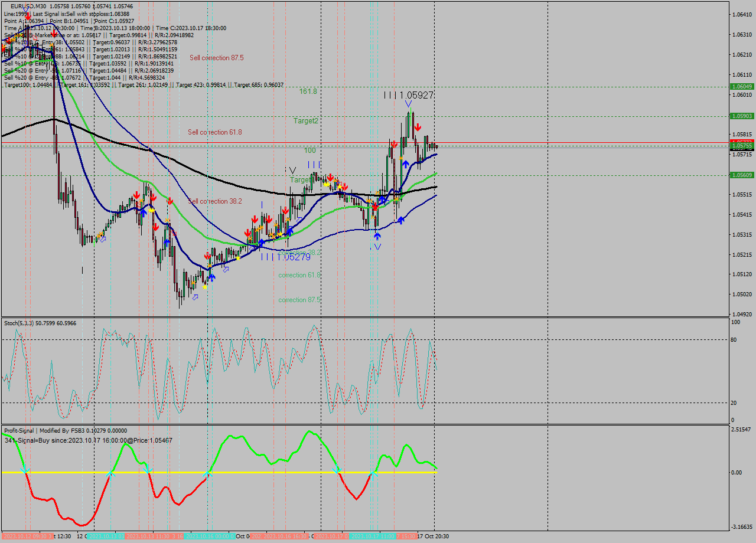Image resolution: width=756 pixels, height=543 pixels.
Task: Select the EURUSD,M30 chart title
Action: pyautogui.click(x=19, y=6)
